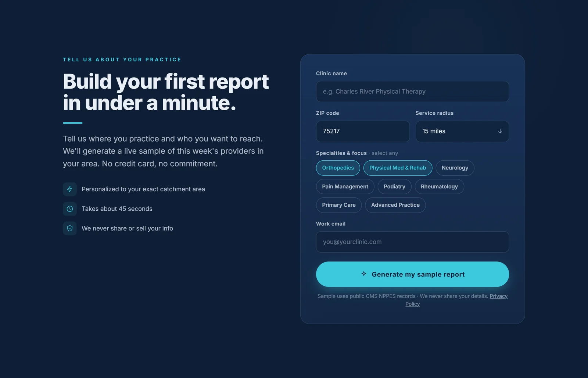Click Generate my sample report button

[x=412, y=274]
